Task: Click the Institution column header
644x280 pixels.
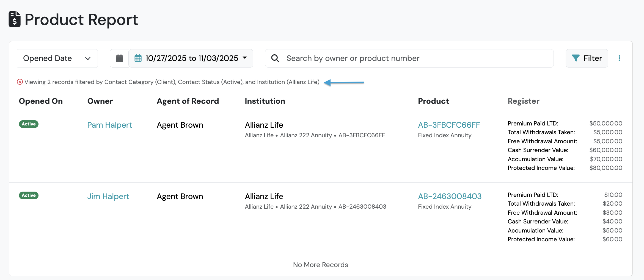Action: tap(265, 101)
